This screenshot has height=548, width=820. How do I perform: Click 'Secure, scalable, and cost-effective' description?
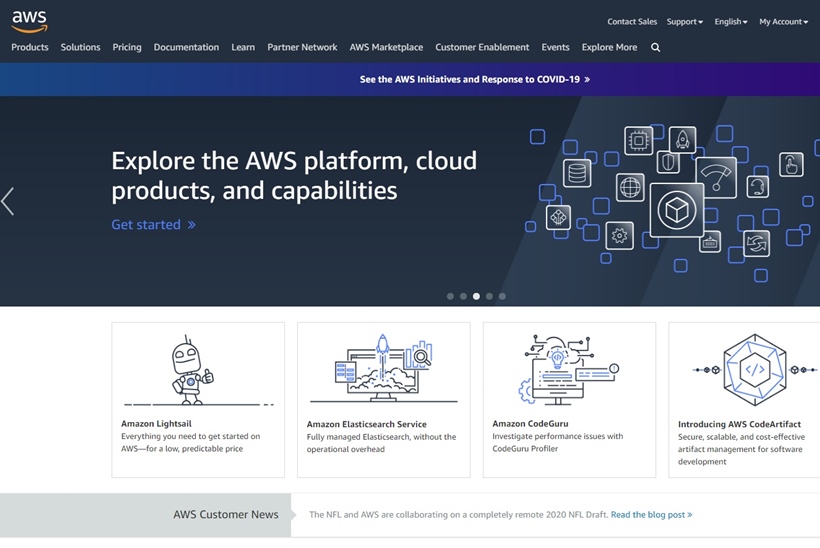click(x=742, y=449)
